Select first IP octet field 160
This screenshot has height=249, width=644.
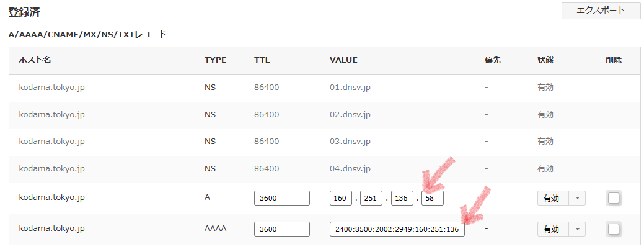click(x=340, y=198)
